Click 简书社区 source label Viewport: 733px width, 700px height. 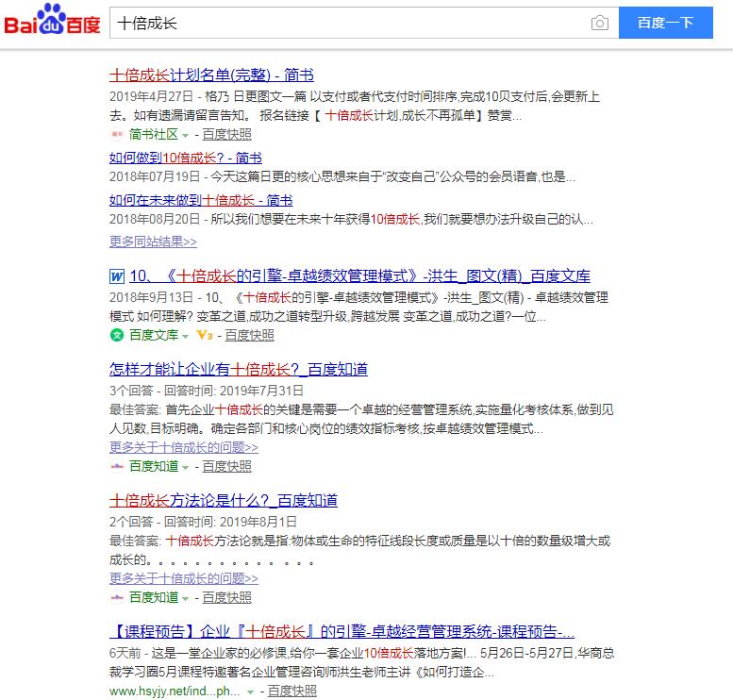[x=154, y=135]
